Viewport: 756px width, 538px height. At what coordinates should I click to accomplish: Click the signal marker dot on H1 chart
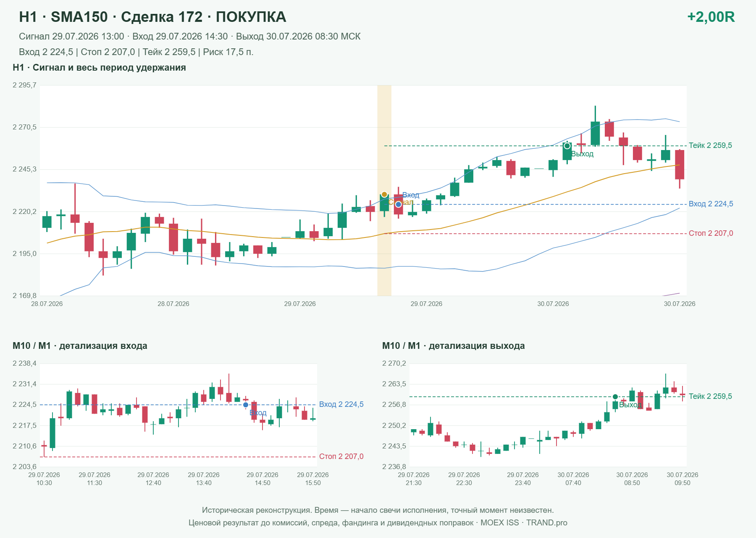tap(384, 195)
